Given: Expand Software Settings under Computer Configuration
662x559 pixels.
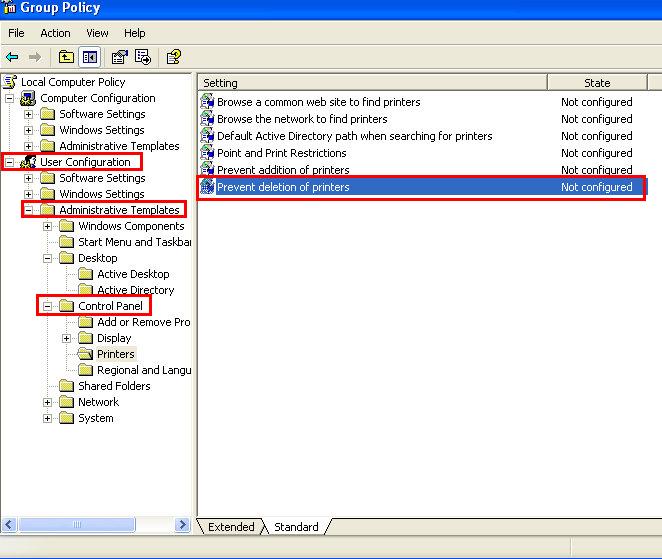Looking at the screenshot, I should click(x=28, y=114).
